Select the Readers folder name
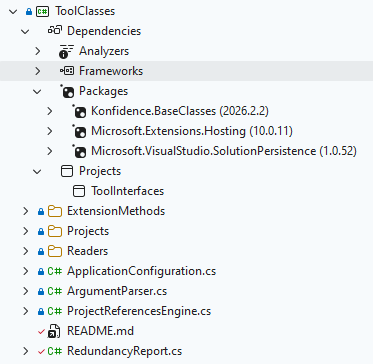Image resolution: width=373 pixels, height=364 pixels. point(88,251)
